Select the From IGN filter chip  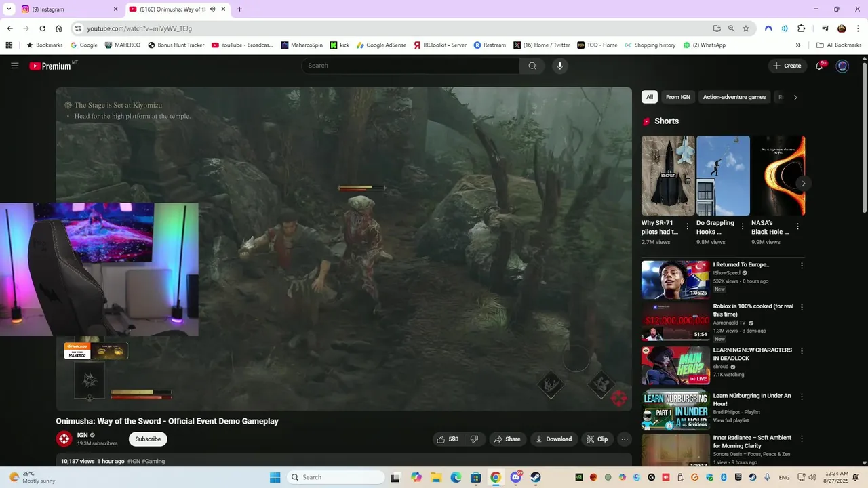pyautogui.click(x=678, y=97)
